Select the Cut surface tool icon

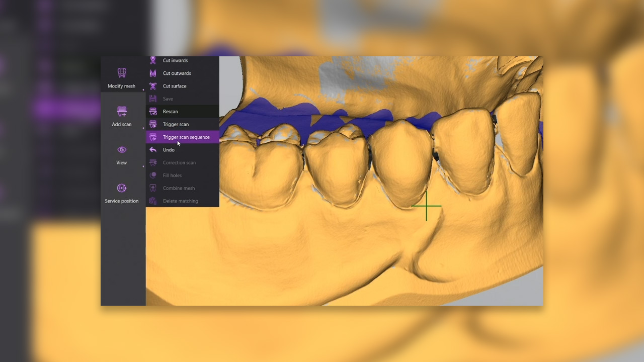pyautogui.click(x=153, y=86)
